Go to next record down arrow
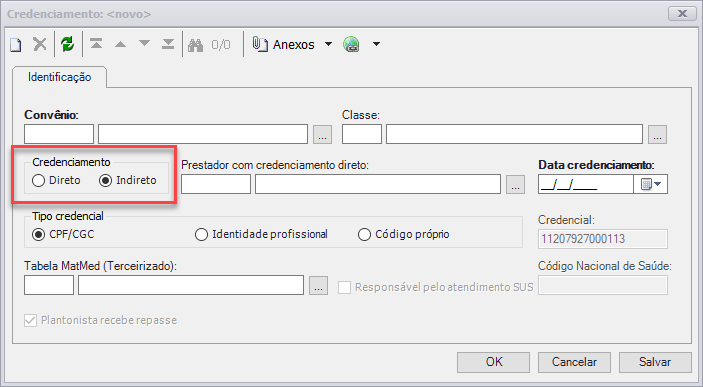The height and width of the screenshot is (387, 703). point(144,43)
